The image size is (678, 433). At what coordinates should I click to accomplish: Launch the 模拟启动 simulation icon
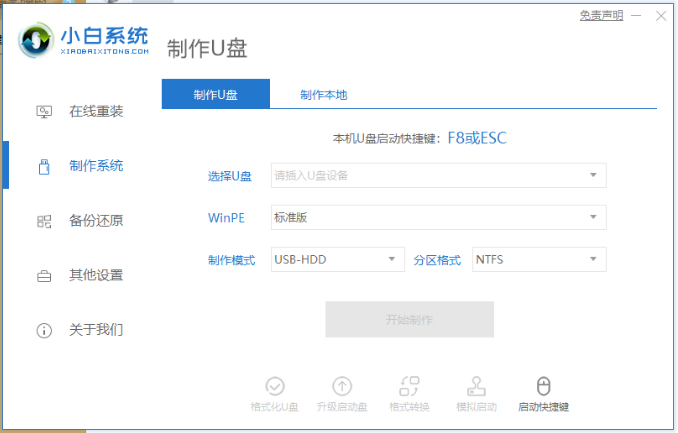click(x=476, y=386)
